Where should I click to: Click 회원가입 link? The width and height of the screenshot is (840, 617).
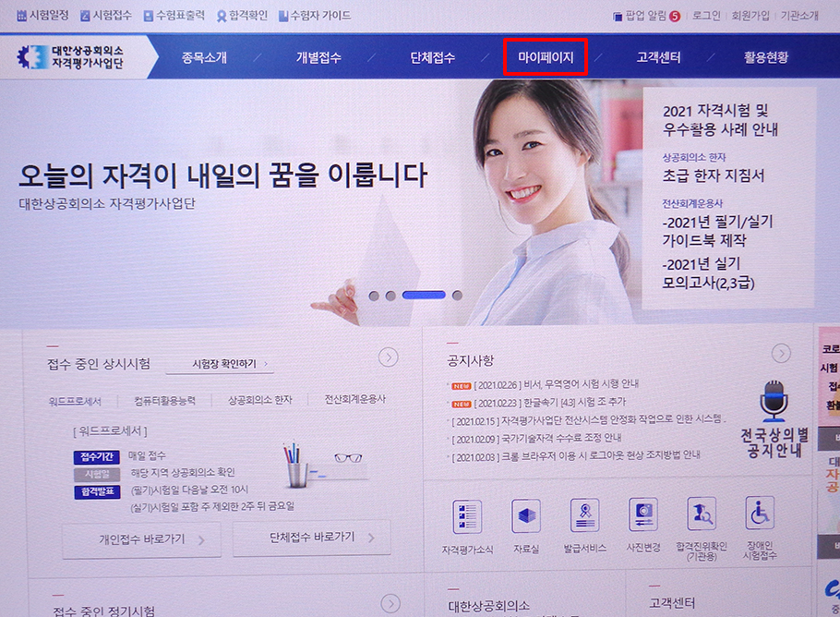click(x=750, y=16)
